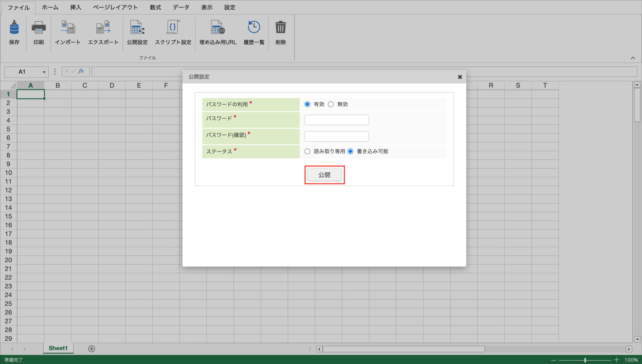
Task: Click the 保存 save icon
Action: [14, 27]
